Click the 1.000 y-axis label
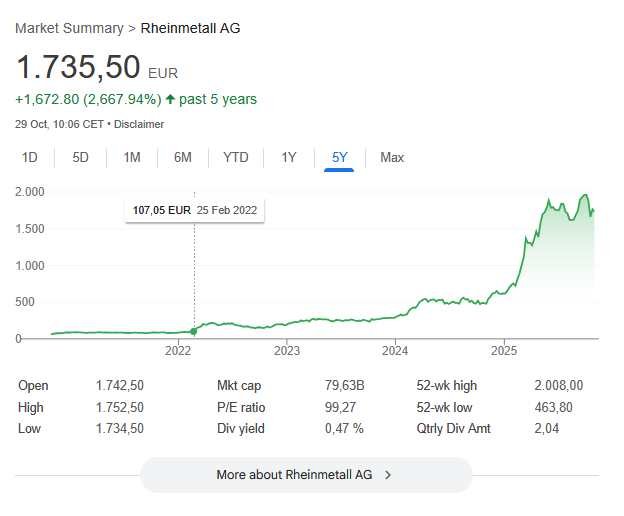The width and height of the screenshot is (624, 516). pyautogui.click(x=30, y=265)
